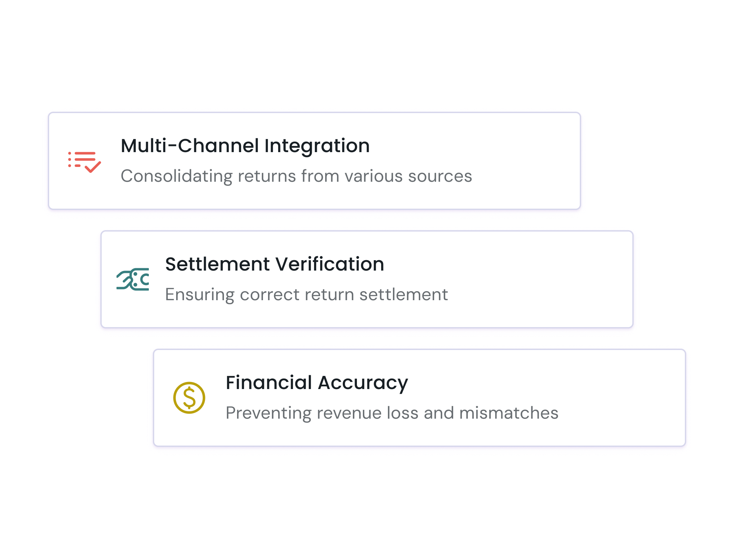The height and width of the screenshot is (560, 733).
Task: Click the word 'Accuracy' in third card
Action: coord(363,383)
